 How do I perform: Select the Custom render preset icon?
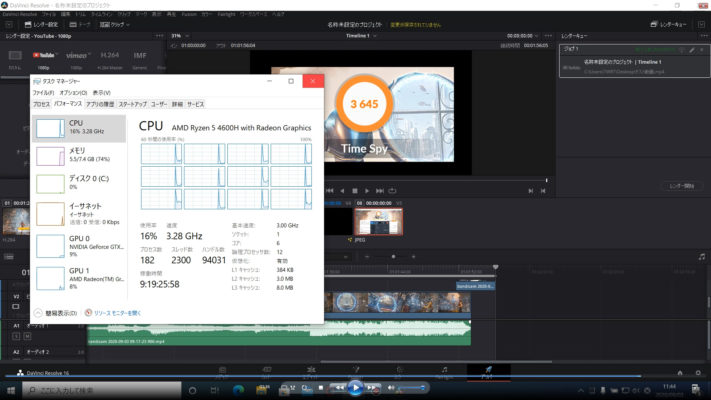[x=15, y=55]
